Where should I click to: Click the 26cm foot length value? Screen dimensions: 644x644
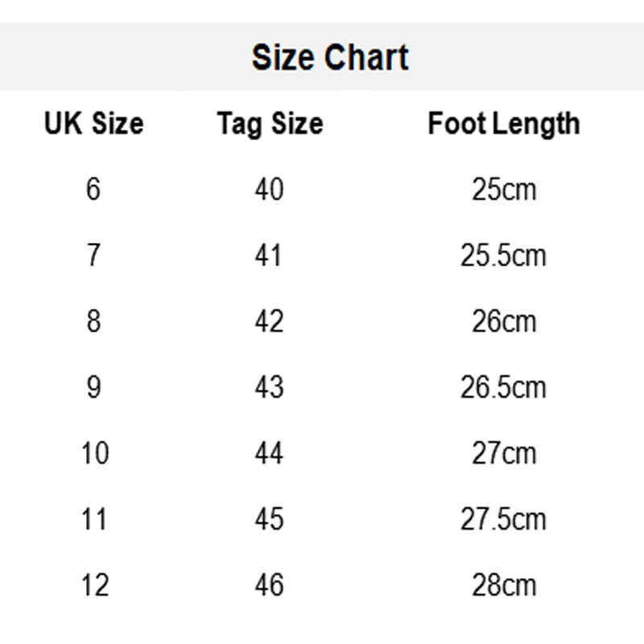pos(503,322)
